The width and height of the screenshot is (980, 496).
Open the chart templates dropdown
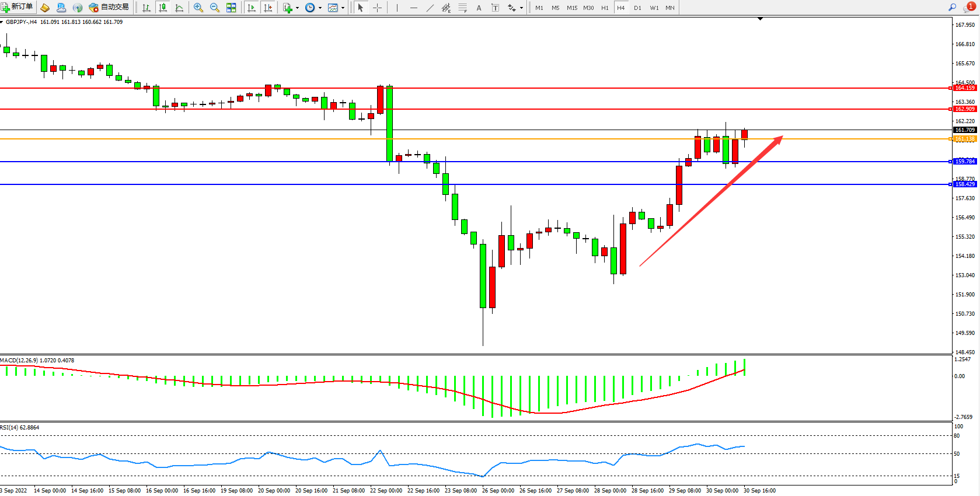343,8
